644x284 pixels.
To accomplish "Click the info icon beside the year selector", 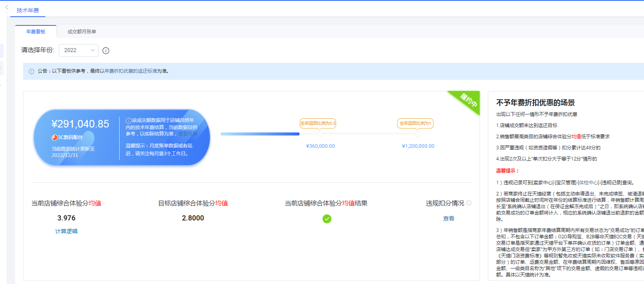I will pos(106,50).
